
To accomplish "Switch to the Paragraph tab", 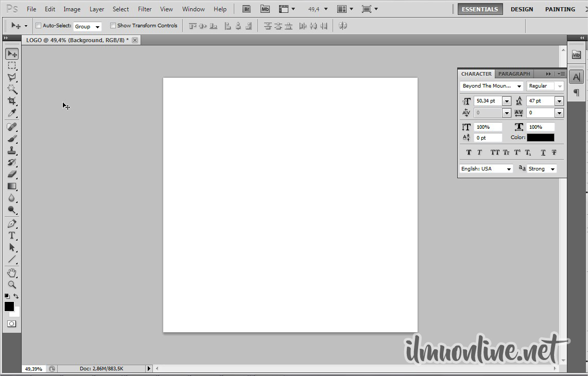I will (514, 74).
